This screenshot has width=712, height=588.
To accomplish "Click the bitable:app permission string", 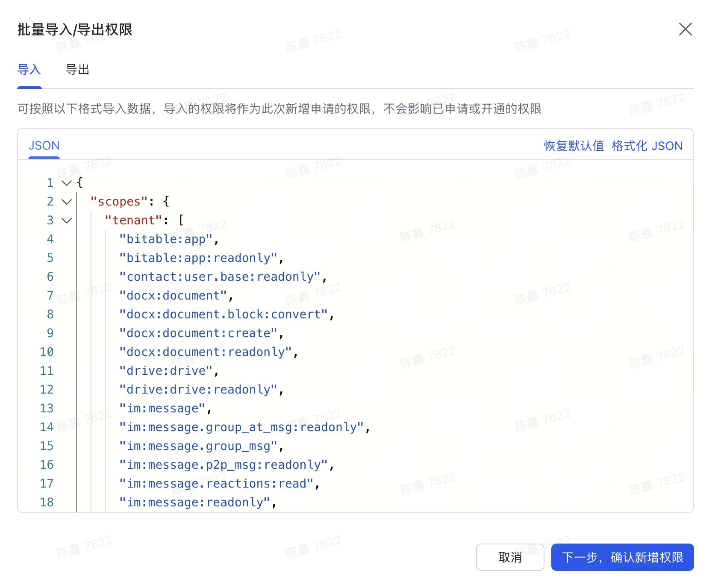I will 167,239.
